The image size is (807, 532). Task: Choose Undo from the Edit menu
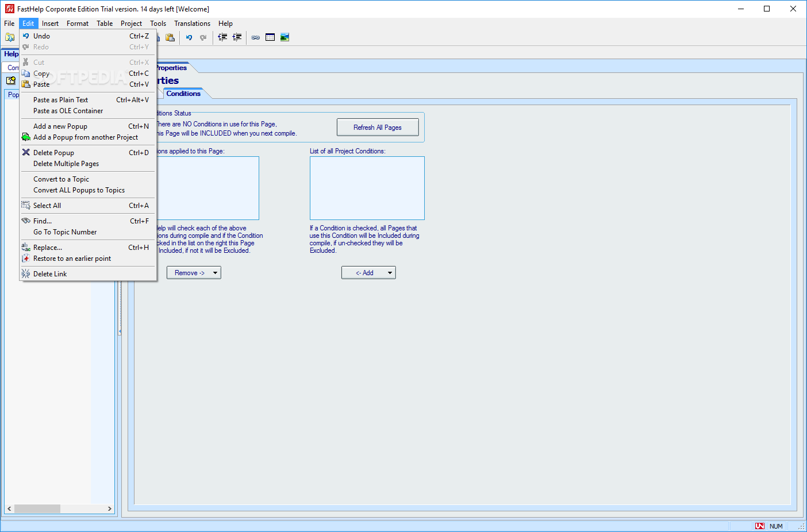(x=88, y=36)
